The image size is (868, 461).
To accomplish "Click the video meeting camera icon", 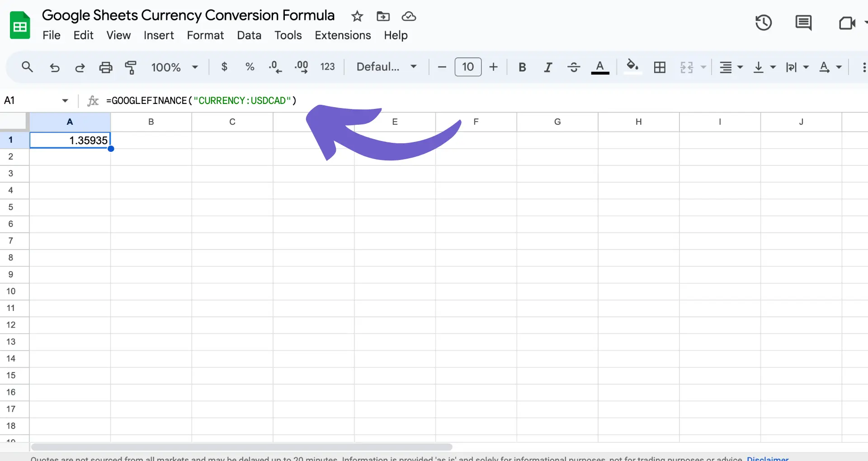I will [847, 23].
